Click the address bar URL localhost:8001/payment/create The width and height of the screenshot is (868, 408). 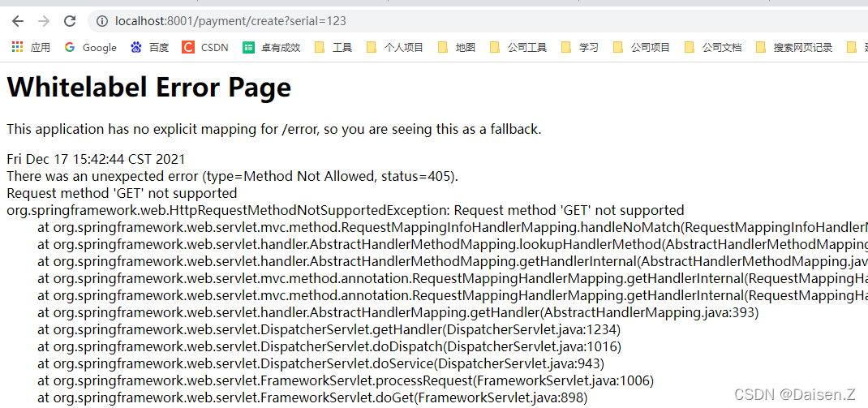(230, 22)
